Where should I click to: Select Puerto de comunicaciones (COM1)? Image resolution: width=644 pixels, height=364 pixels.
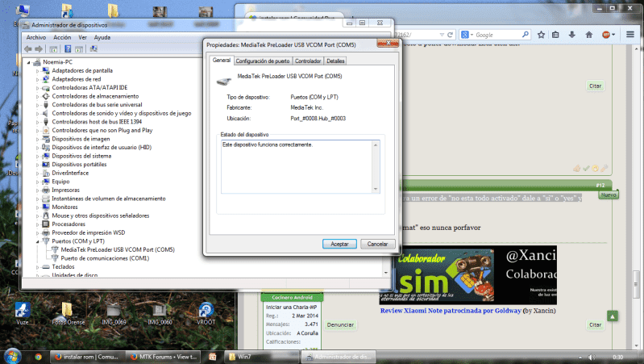105,258
